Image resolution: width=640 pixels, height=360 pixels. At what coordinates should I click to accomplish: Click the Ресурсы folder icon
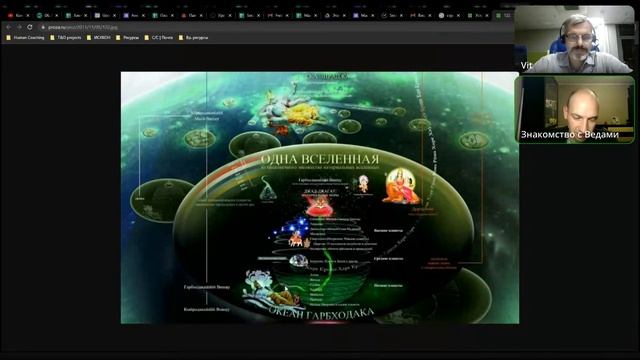point(118,38)
